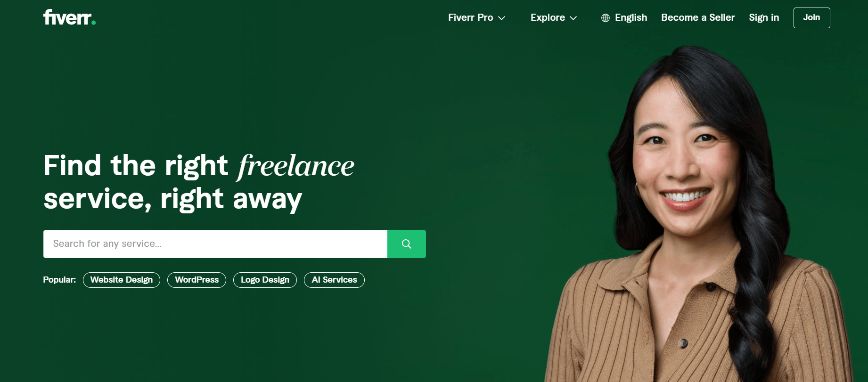Choose the Website Design popular tag
868x382 pixels.
tap(122, 280)
